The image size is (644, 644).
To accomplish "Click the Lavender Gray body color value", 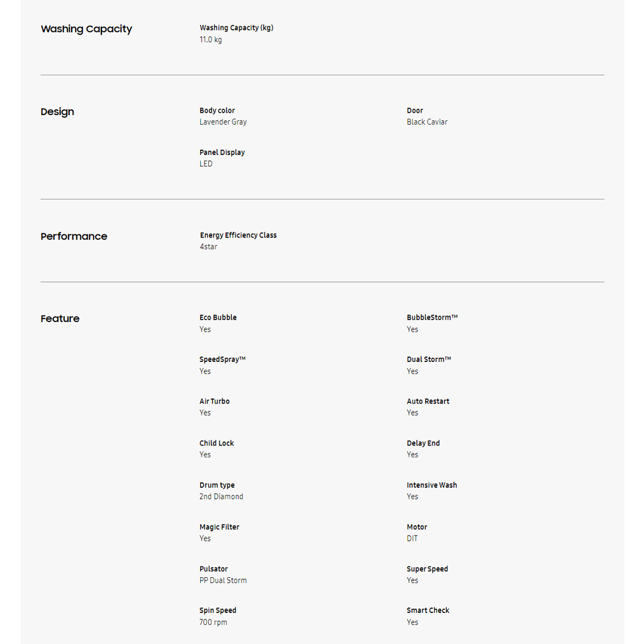I will (223, 122).
